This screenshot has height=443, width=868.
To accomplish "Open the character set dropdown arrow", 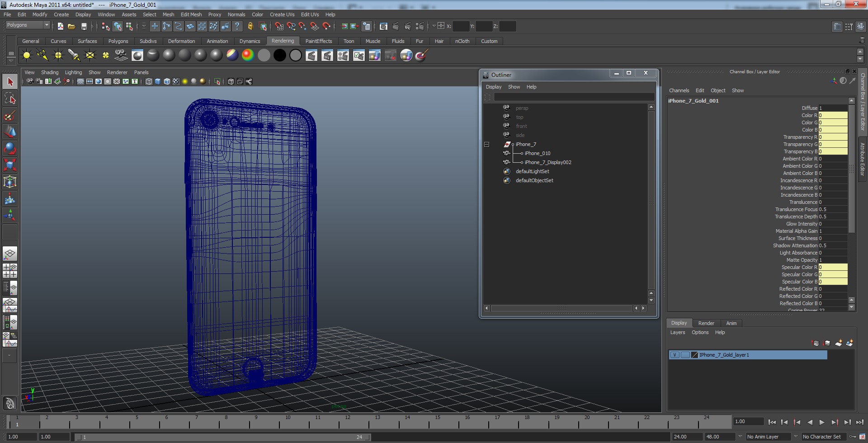I will click(x=796, y=437).
